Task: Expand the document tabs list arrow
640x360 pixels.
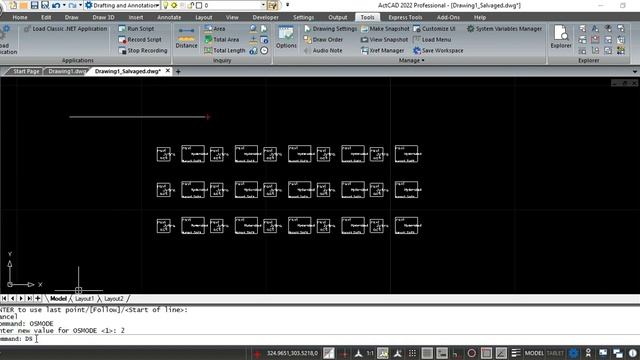Action: point(635,71)
